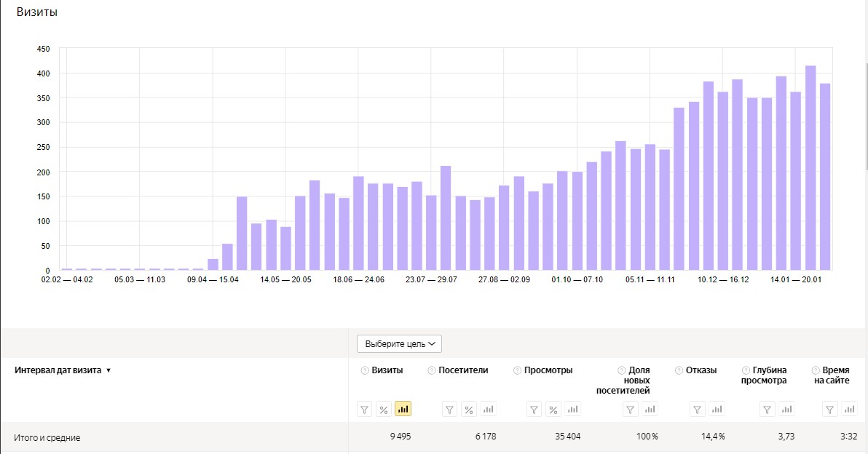Click axis label 18.06 — 24.06

coord(359,280)
